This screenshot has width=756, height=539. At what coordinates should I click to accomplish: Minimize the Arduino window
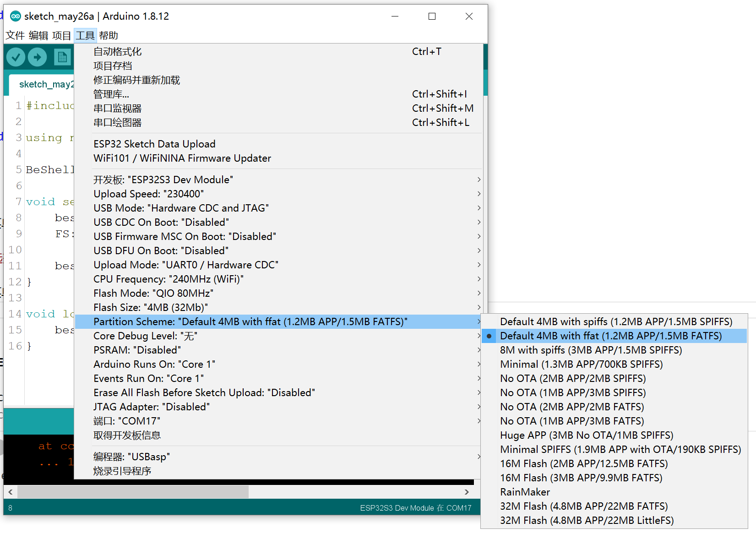pos(395,16)
